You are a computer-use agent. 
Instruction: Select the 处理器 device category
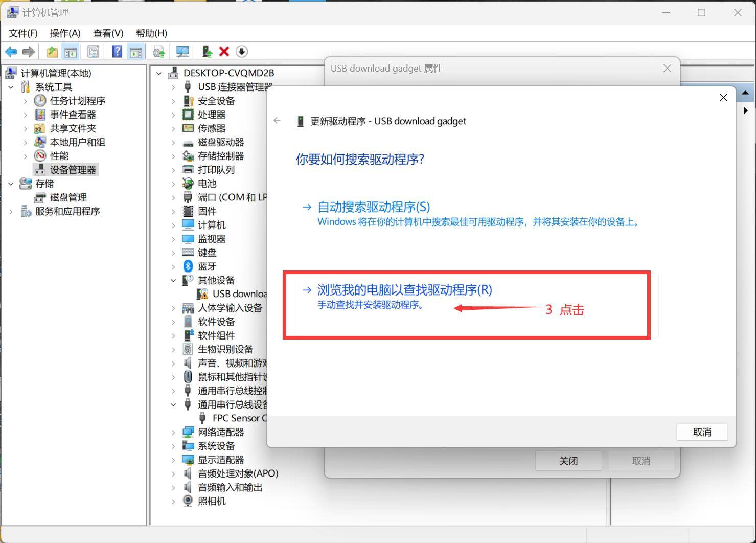click(x=212, y=115)
